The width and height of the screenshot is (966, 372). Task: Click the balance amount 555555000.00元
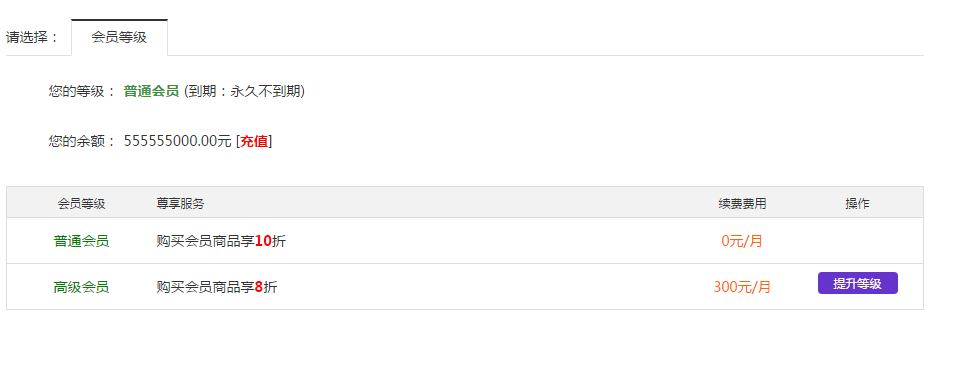point(177,141)
